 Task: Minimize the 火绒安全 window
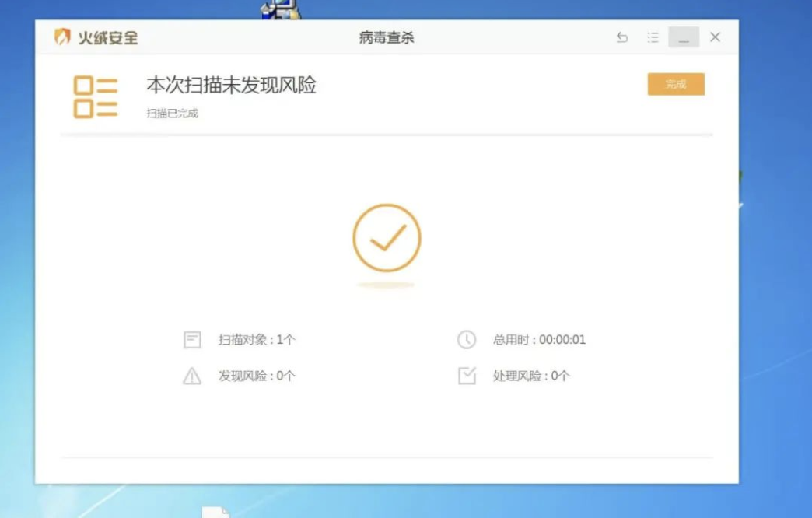coord(684,37)
